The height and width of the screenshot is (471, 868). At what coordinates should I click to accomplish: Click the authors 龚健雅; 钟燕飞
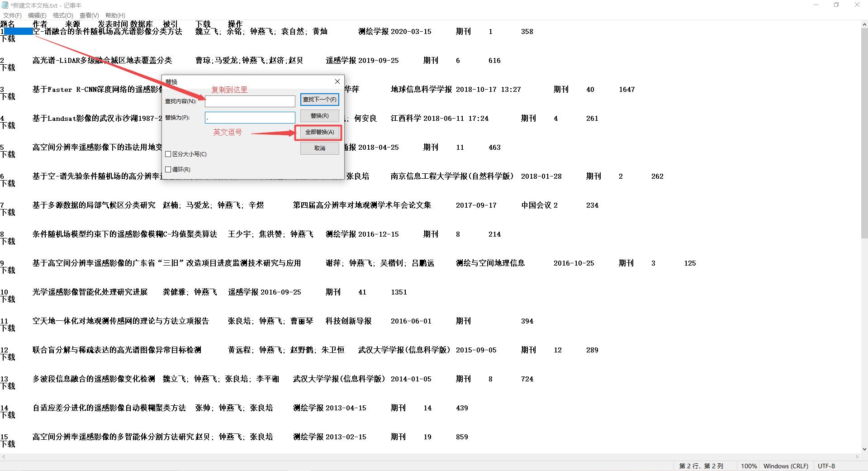click(190, 292)
